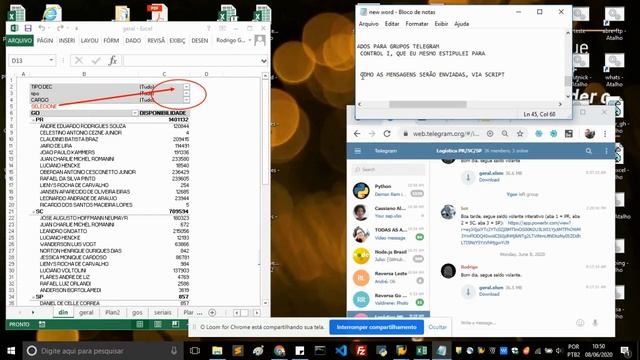
Task: Cancel the formula entry with the X icon
Action: coord(79,60)
